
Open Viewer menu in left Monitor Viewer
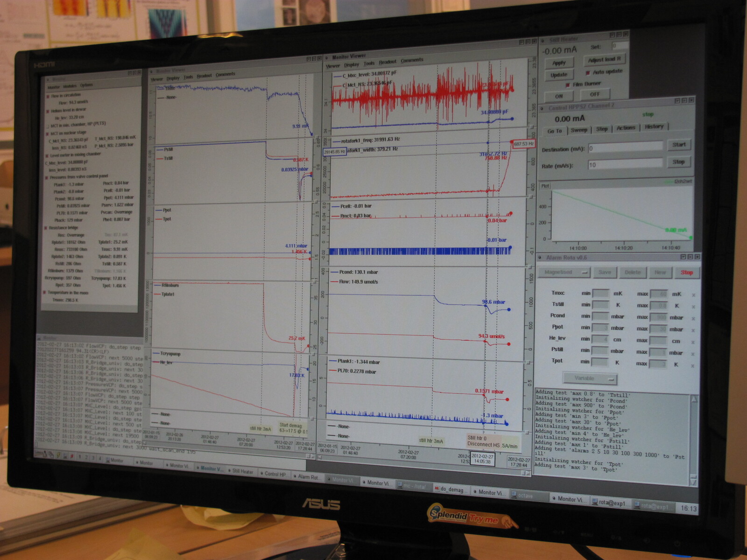point(156,79)
